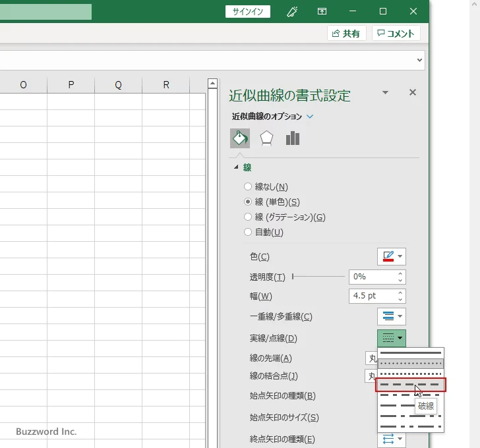
Task: Choose the solid line dash style
Action: click(x=411, y=353)
